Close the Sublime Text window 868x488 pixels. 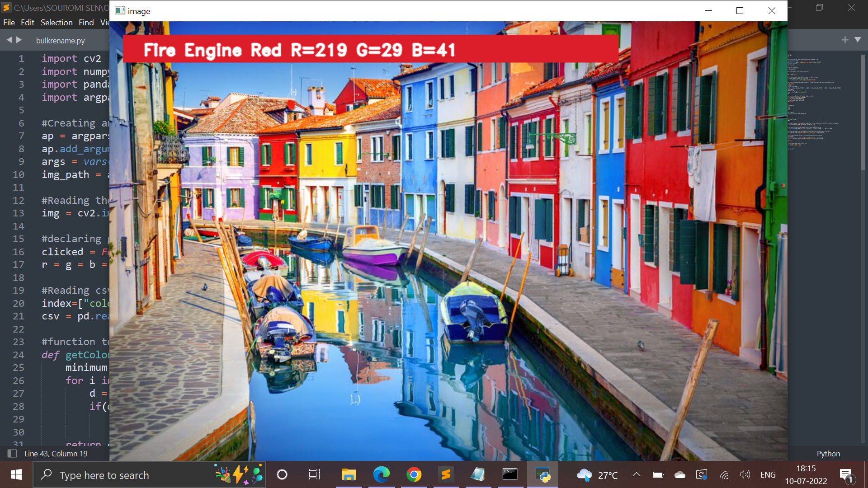[851, 8]
